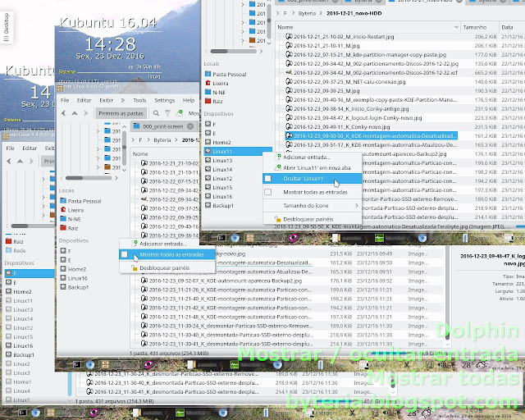This screenshot has width=525, height=420.
Task: Click the Tamanho column header
Action: [479, 27]
